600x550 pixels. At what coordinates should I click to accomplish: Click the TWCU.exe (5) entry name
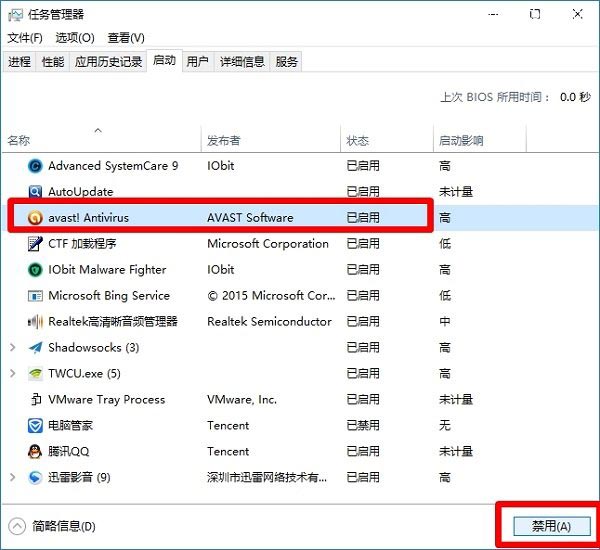click(84, 374)
